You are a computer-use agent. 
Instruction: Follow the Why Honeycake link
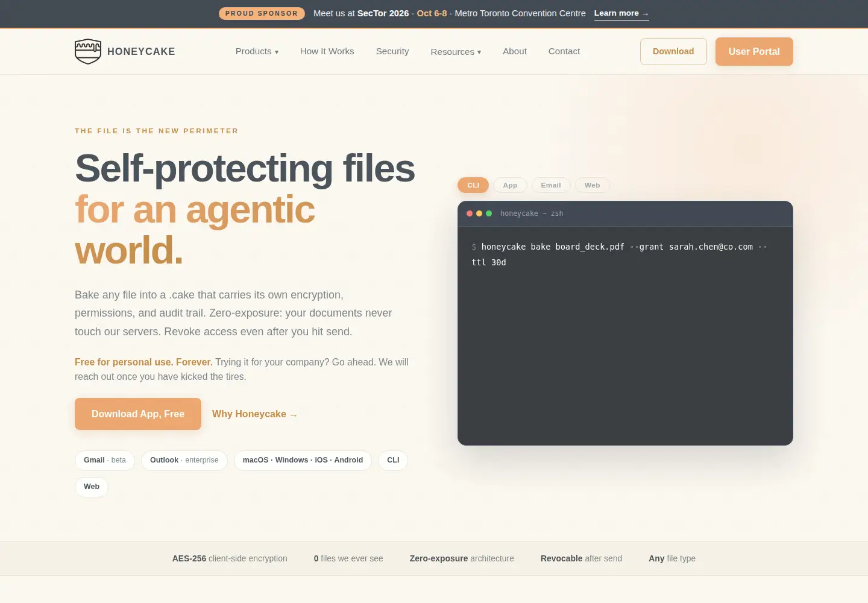(254, 414)
